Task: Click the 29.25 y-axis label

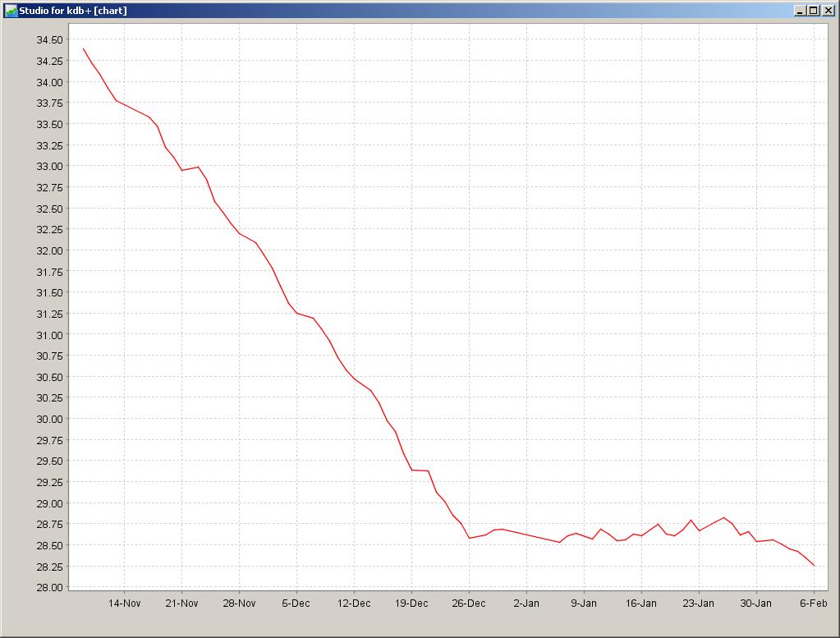Action: point(49,482)
